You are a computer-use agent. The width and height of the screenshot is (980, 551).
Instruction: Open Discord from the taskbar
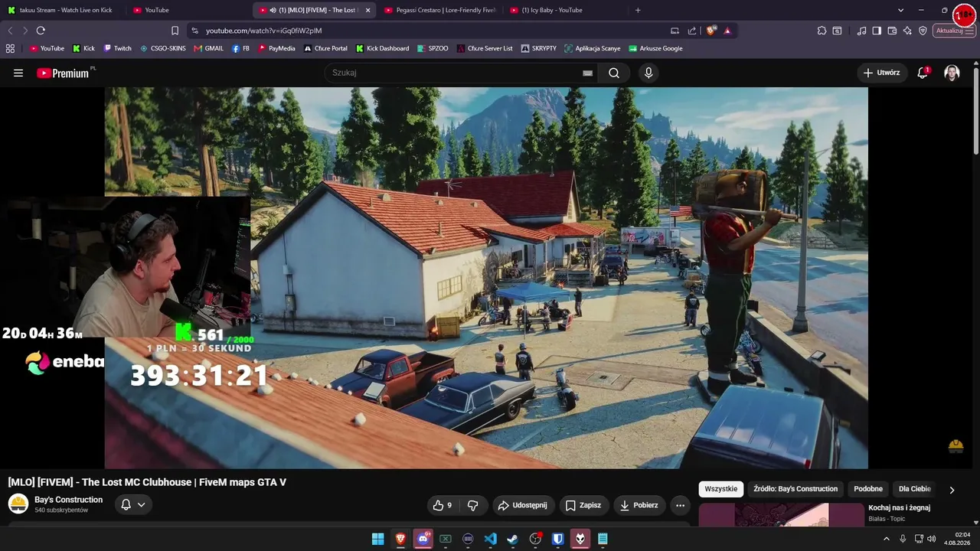pyautogui.click(x=423, y=539)
